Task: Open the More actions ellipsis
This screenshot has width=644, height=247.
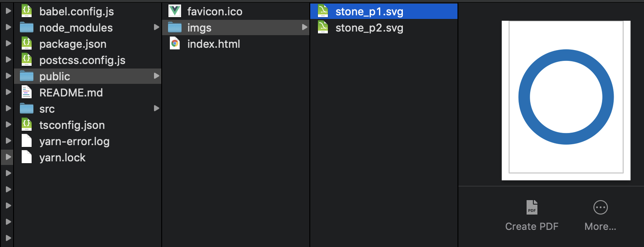Action: point(600,208)
